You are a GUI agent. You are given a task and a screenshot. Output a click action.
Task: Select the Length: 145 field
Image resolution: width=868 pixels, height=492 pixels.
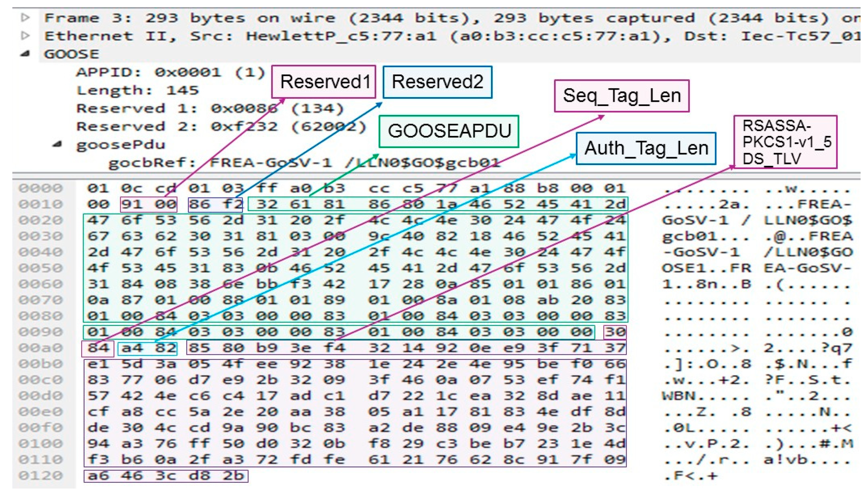137,90
